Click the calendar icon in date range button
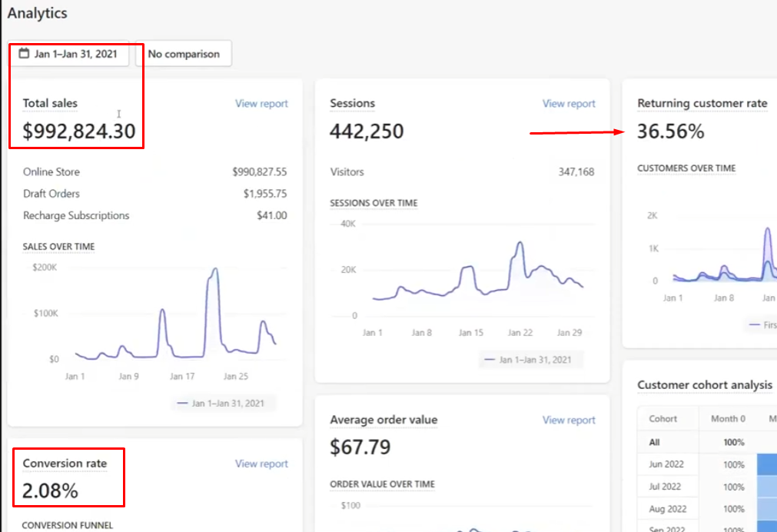 click(x=24, y=53)
